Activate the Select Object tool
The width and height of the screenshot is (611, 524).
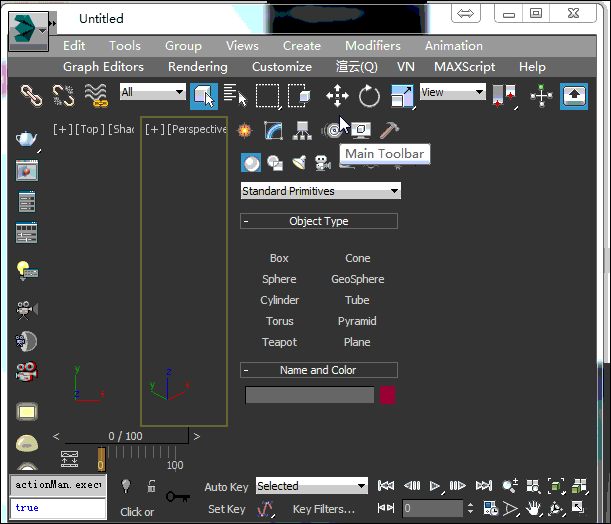(x=204, y=96)
